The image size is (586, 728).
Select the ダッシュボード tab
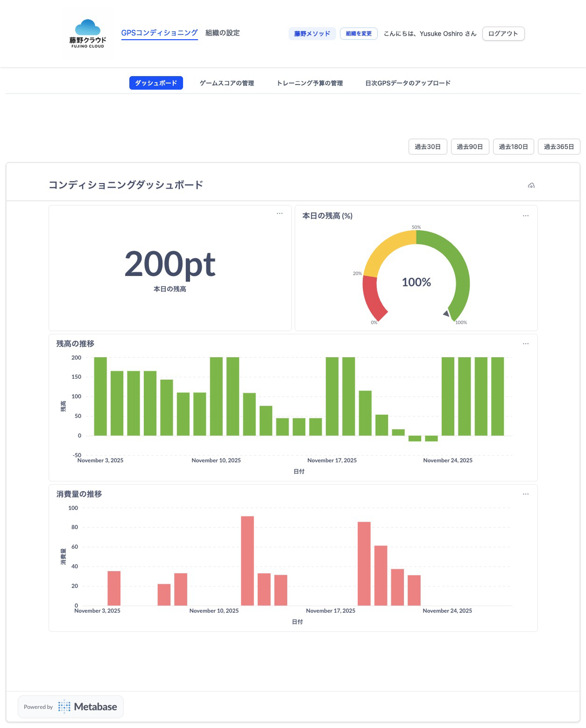(156, 83)
